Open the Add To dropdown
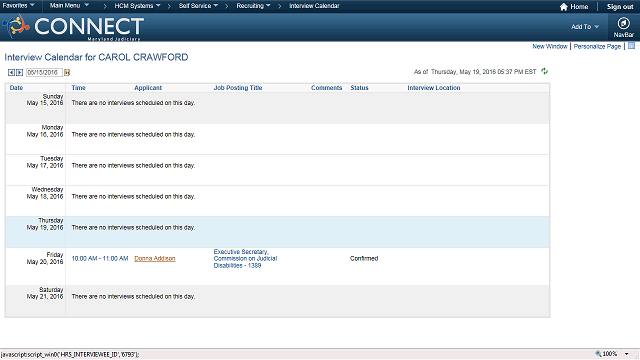 tap(585, 27)
